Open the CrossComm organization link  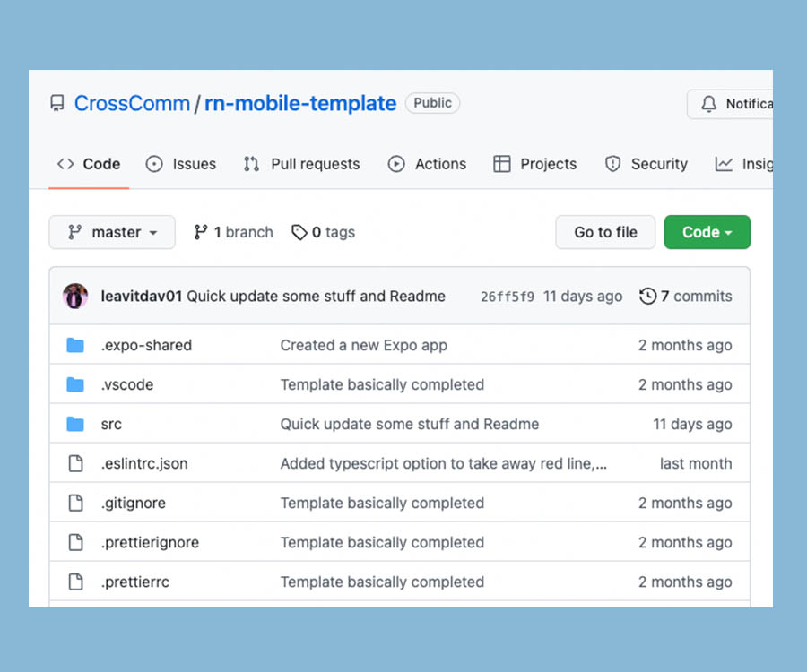[132, 102]
